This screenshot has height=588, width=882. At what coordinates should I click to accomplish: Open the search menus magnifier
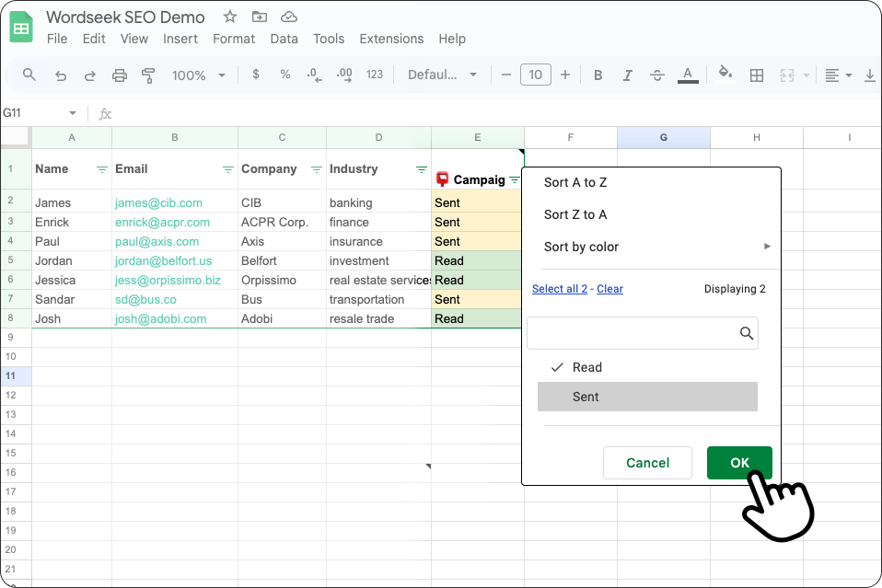click(x=29, y=75)
